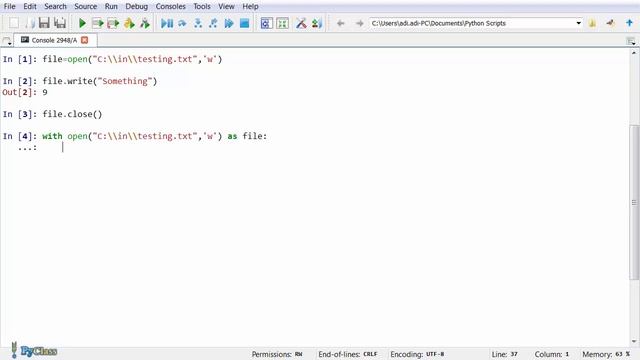The image size is (640, 360).
Task: Click the In [1] file=open line
Action: coord(112,59)
